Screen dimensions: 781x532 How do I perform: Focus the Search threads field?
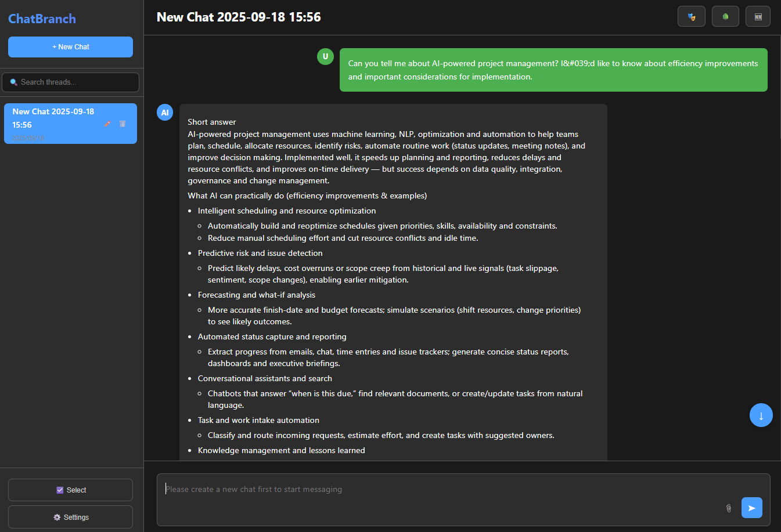(70, 82)
